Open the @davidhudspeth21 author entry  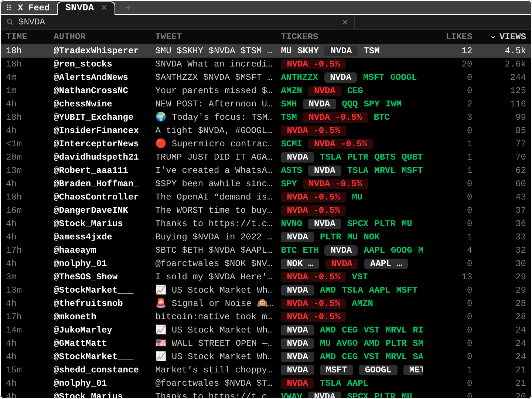click(96, 157)
